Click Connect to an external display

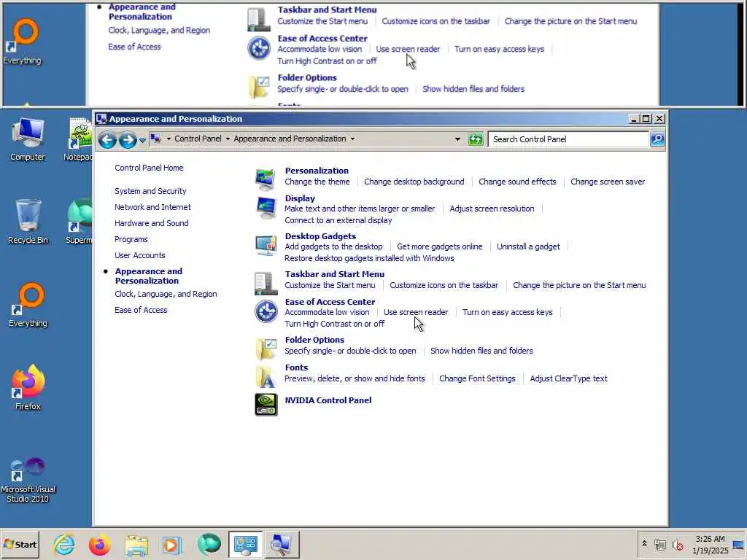click(338, 220)
